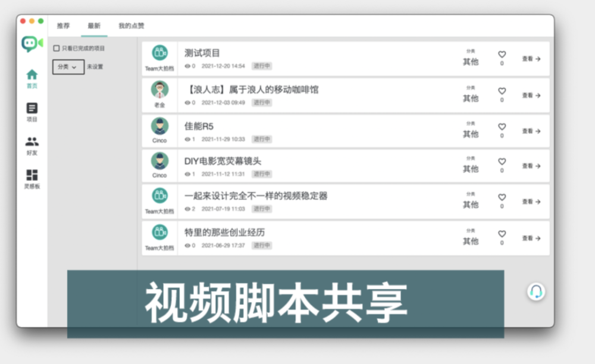Screen dimensions: 595x364
Task: Click 其他 category on 测试项目 row
Action: click(x=471, y=62)
